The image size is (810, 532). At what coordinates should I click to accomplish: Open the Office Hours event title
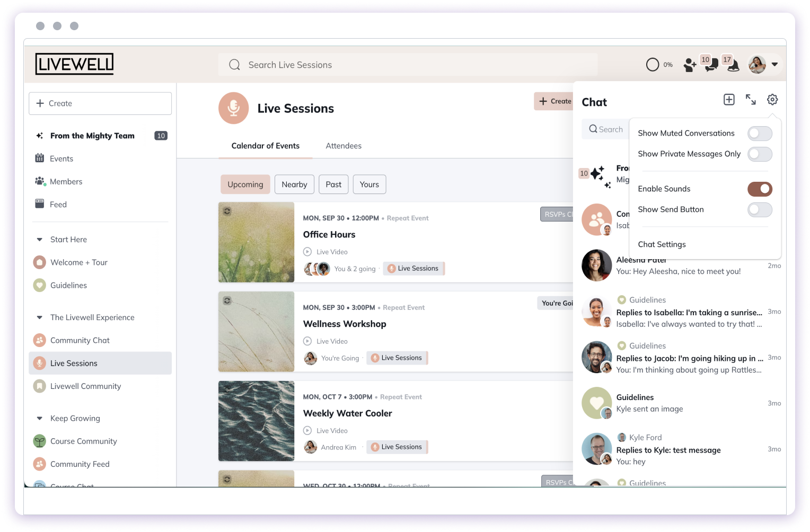coord(329,234)
